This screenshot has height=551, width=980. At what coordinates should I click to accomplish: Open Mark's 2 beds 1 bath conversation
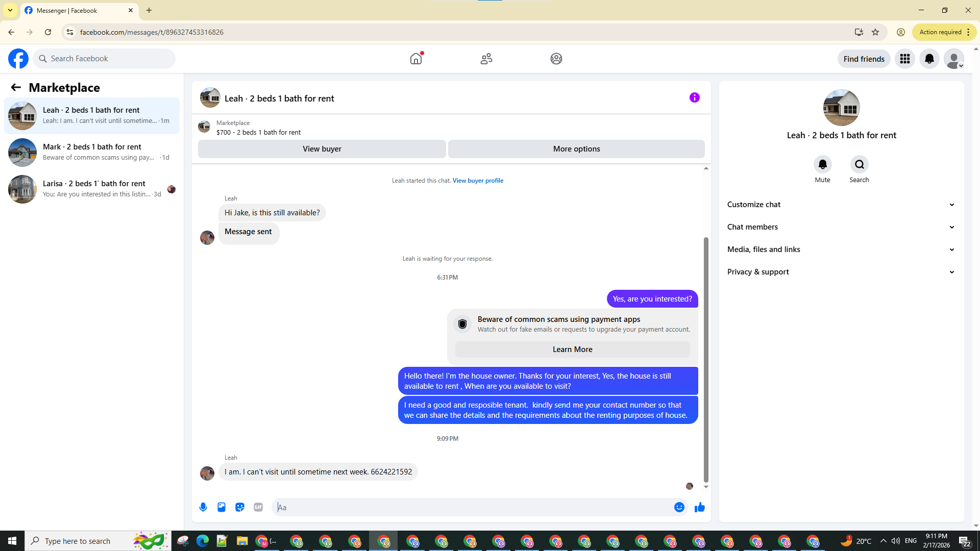[92, 152]
